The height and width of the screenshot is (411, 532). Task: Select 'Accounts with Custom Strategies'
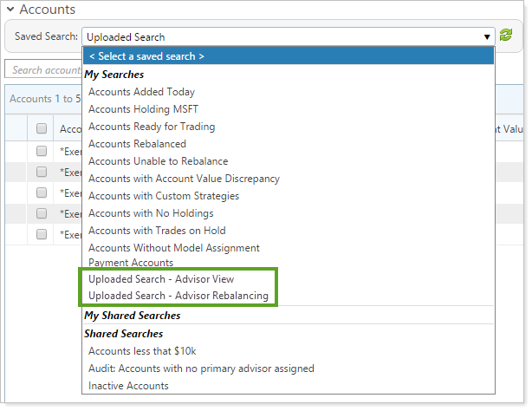coord(164,196)
